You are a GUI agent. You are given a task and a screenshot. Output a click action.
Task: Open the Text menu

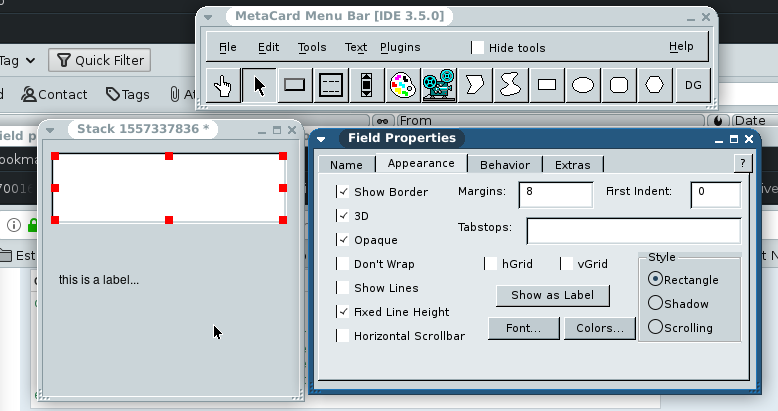(356, 47)
